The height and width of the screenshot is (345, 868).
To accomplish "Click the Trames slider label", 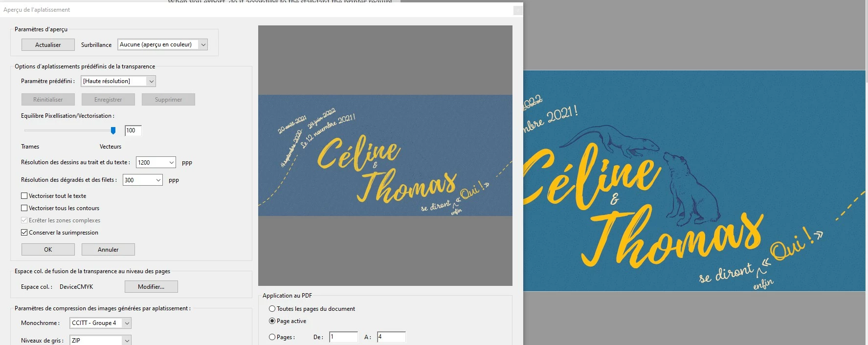I will click(30, 147).
